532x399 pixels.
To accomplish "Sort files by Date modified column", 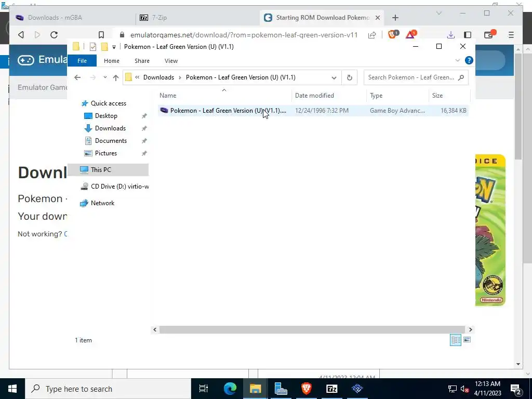I will [x=314, y=96].
